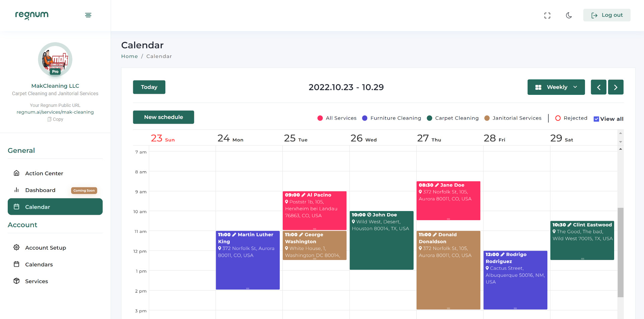Open the Weekly view dropdown

pyautogui.click(x=556, y=87)
